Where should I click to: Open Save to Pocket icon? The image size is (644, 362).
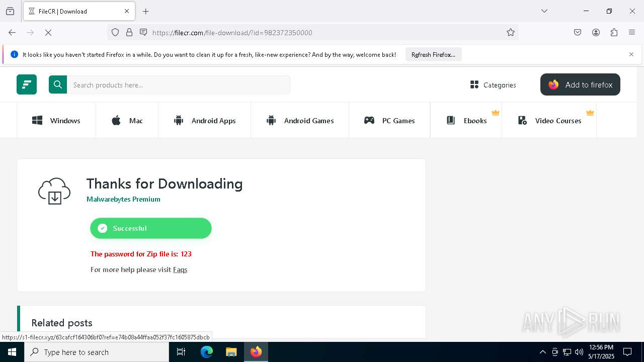(578, 33)
